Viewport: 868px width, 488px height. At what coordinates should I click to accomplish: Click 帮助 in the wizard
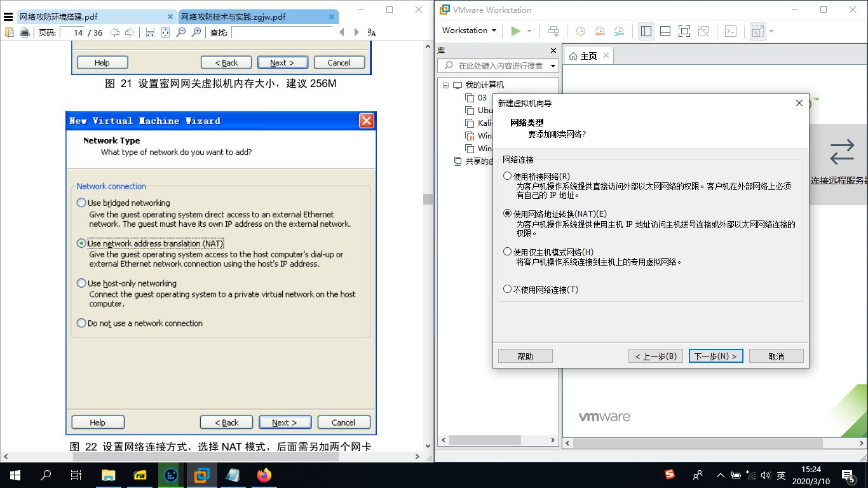point(526,356)
